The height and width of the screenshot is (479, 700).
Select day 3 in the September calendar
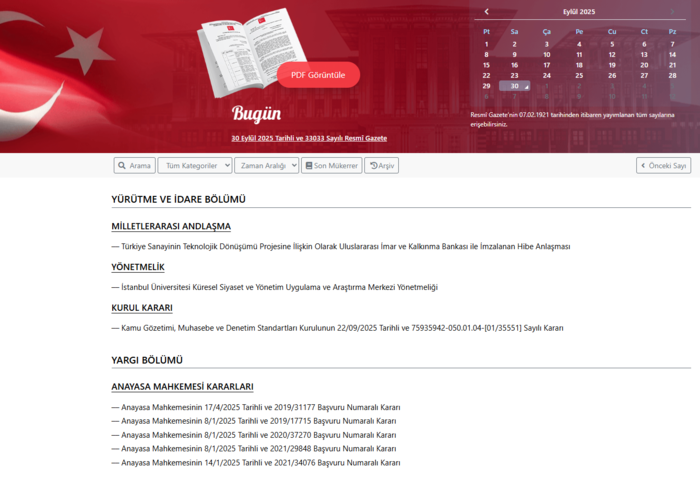546,44
